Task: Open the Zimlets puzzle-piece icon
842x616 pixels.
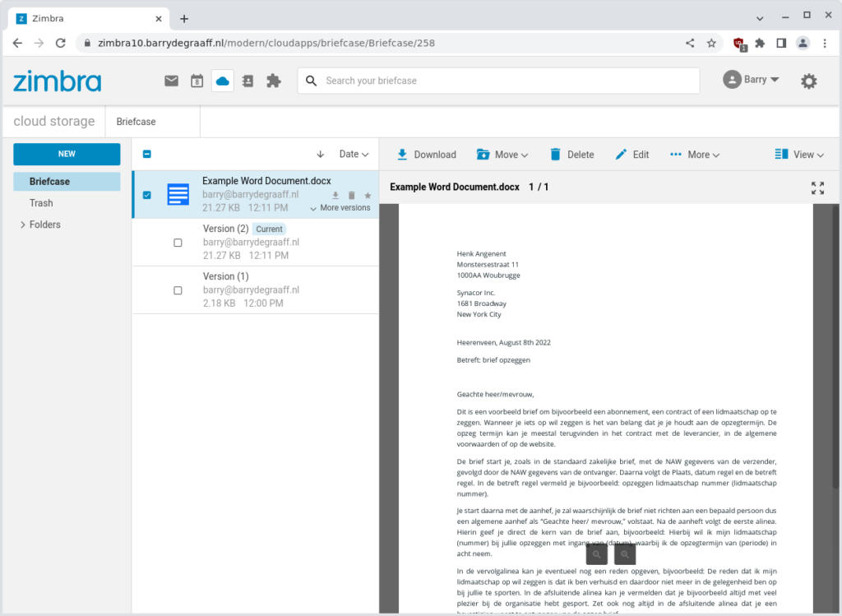Action: point(275,81)
